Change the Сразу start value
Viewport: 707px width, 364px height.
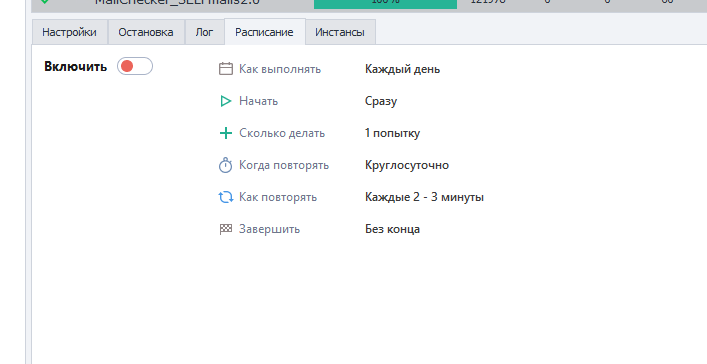(381, 101)
